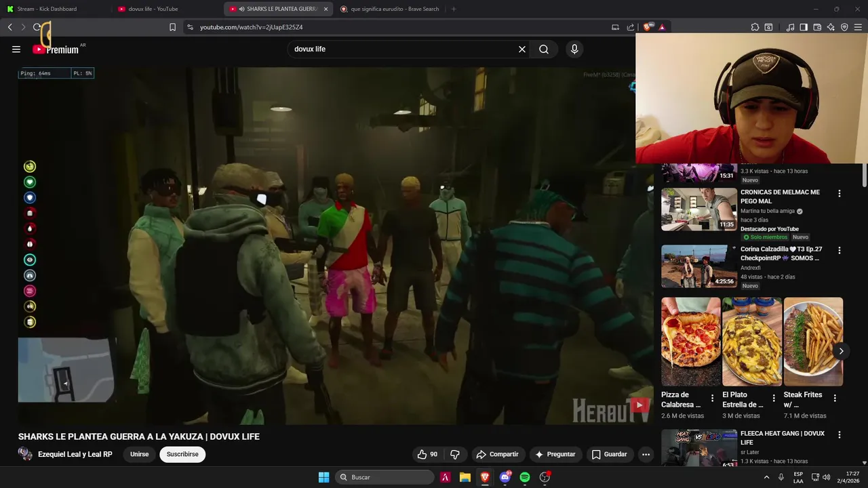Screen dimensions: 868x488
Task: Open the Preguntar AI button
Action: pyautogui.click(x=555, y=454)
